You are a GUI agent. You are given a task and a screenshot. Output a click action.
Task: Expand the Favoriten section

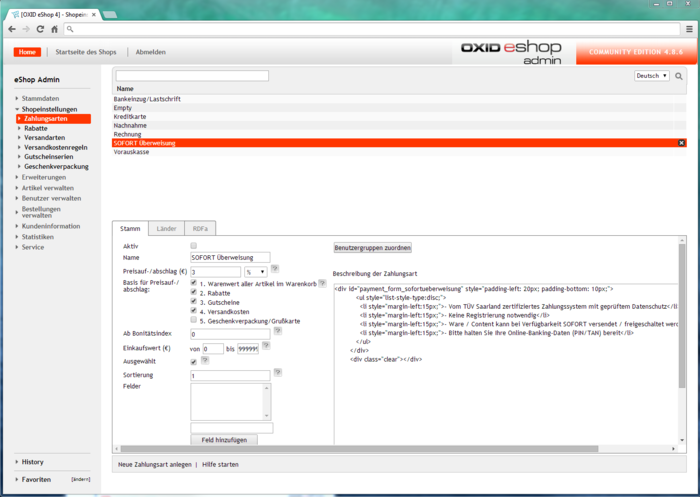(x=36, y=480)
